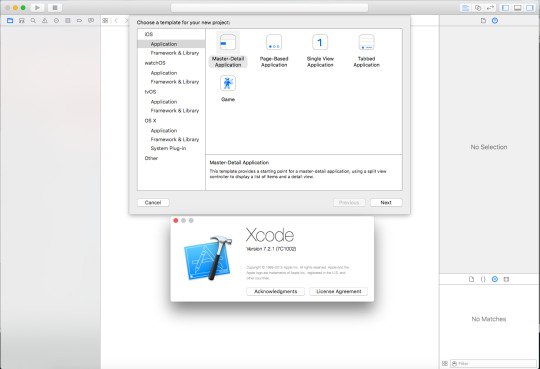The image size is (540, 369).
Task: Open License Agreement in About Xcode window
Action: click(x=339, y=291)
